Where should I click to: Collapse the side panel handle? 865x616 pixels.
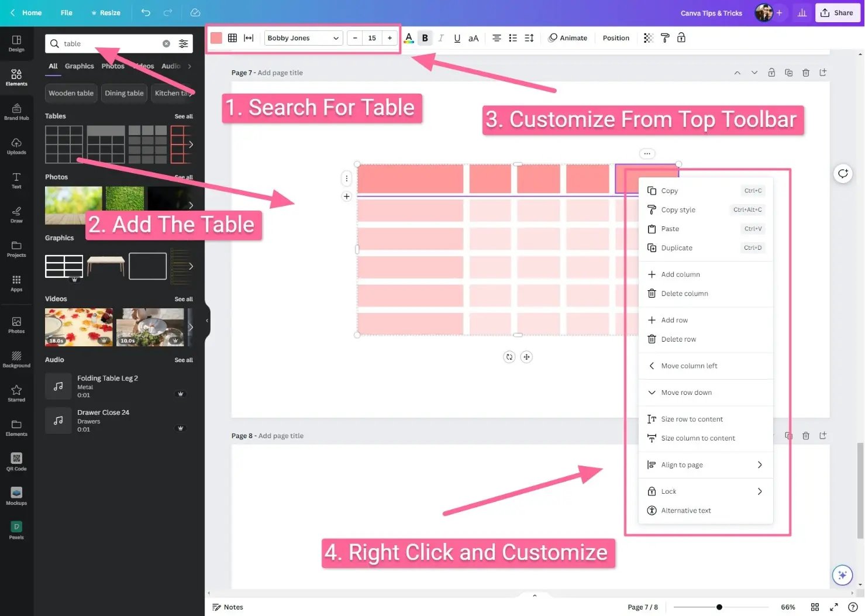click(207, 321)
